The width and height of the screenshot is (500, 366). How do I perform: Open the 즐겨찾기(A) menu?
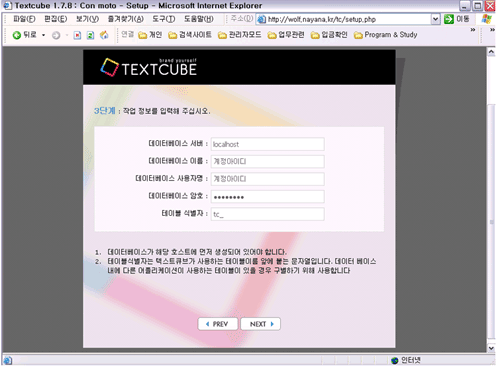coord(125,19)
